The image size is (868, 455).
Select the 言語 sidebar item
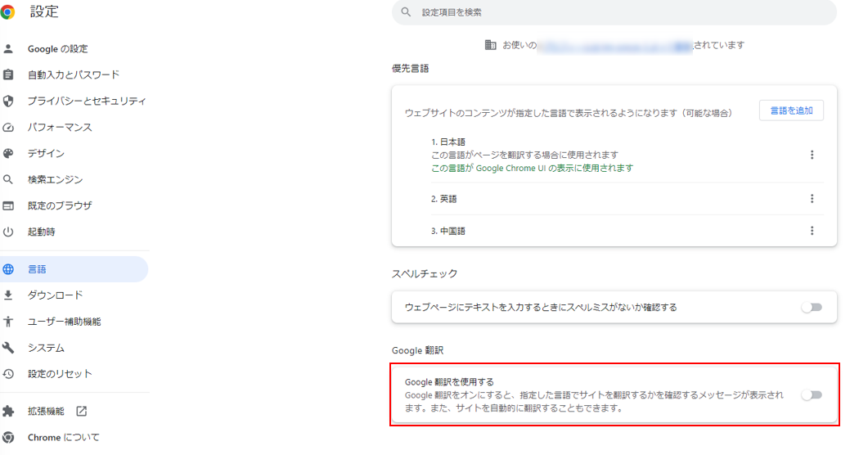coord(74,269)
